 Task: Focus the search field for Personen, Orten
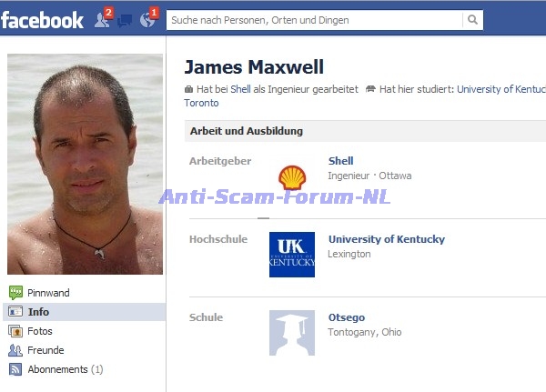click(315, 20)
